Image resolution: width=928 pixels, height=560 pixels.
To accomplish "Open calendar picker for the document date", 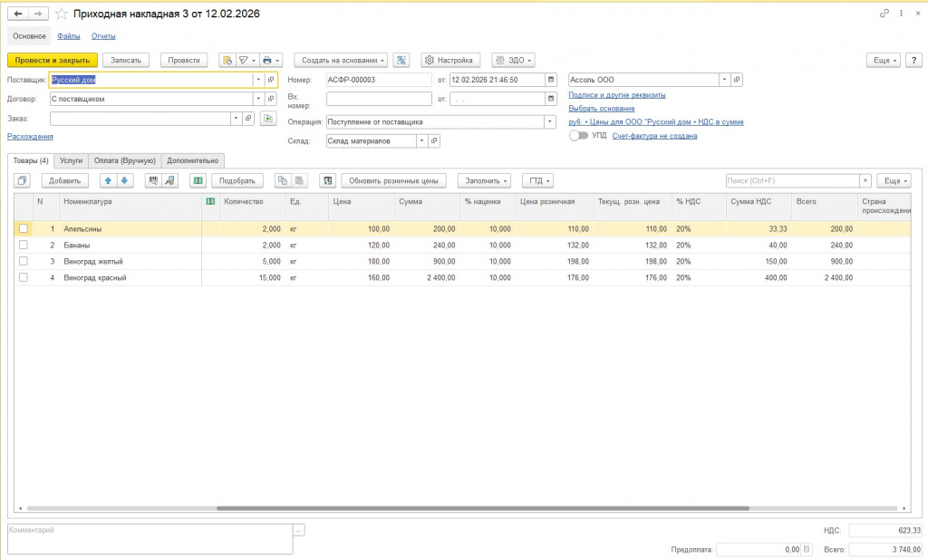I will point(550,80).
